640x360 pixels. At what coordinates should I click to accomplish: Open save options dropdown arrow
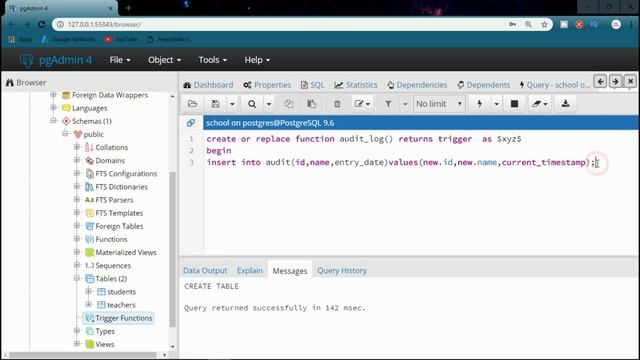coord(232,104)
